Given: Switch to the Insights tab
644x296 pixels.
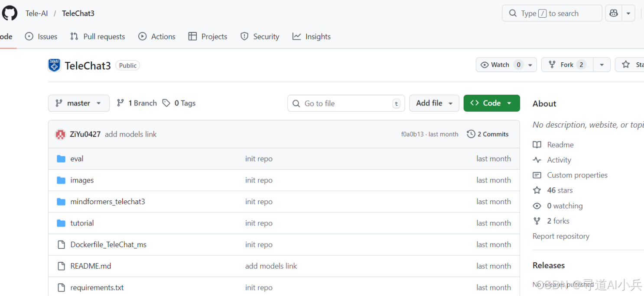Looking at the screenshot, I should tap(312, 37).
